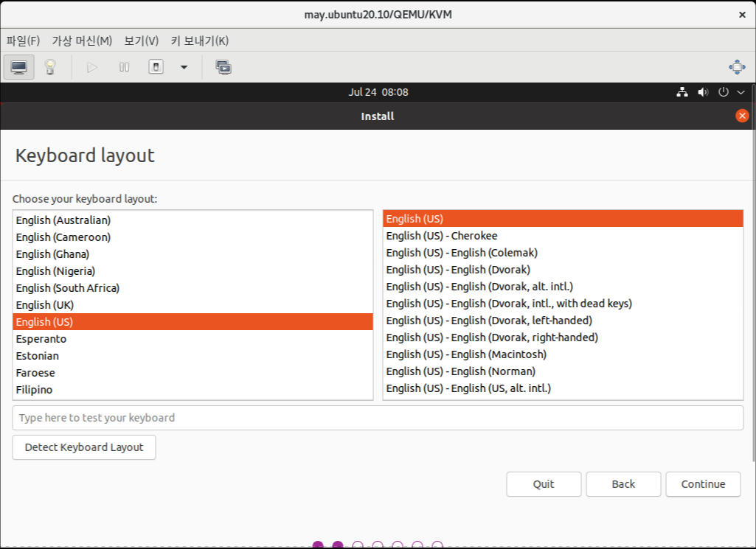Screen dimensions: 756x549
Task: Open the 파일(F) menu
Action: 23,41
